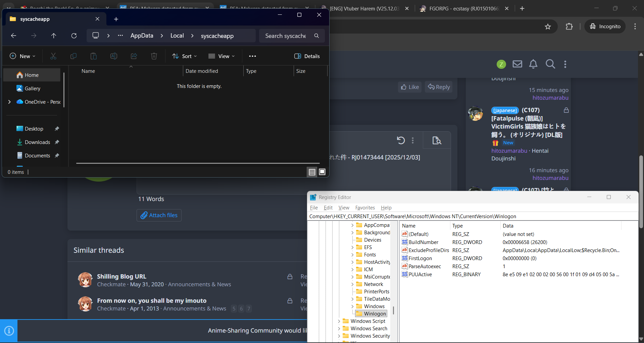Image resolution: width=644 pixels, height=343 pixels.
Task: Refresh the syscacheapp folder view
Action: 74,36
